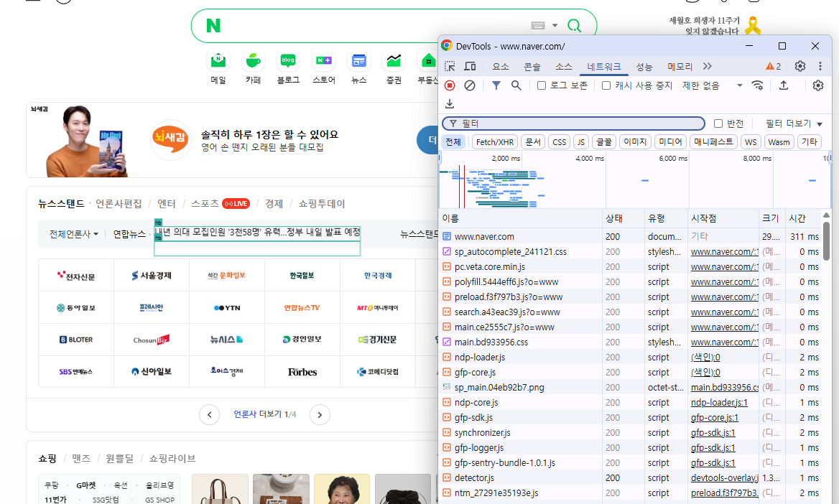This screenshot has height=504, width=839.
Task: Select the 네트워크 Network tab in DevTools
Action: pos(603,66)
